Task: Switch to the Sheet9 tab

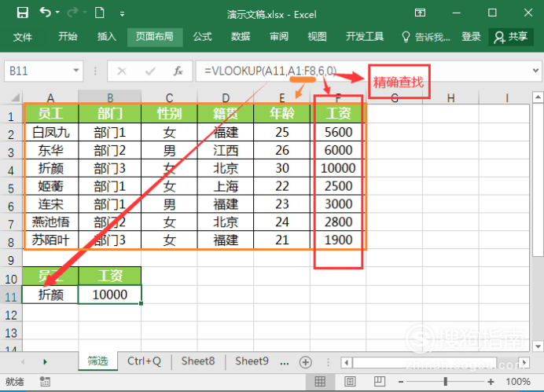Action: click(x=252, y=361)
